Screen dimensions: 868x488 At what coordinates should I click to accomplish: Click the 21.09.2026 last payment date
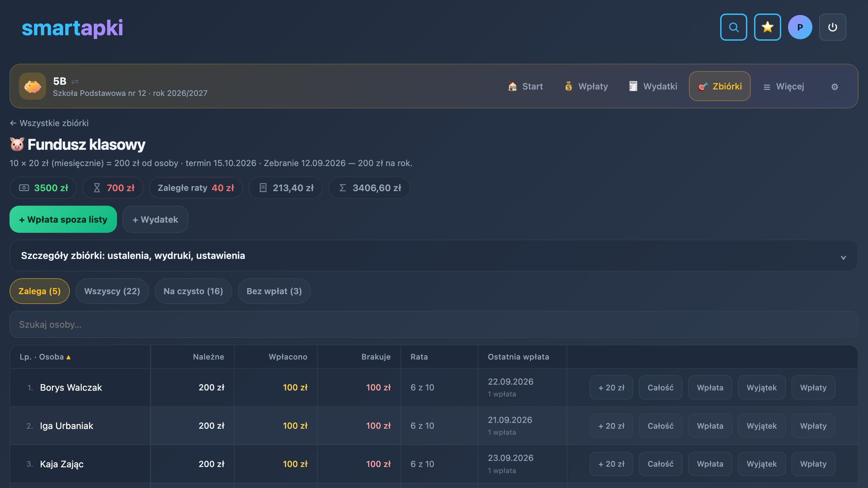point(510,420)
